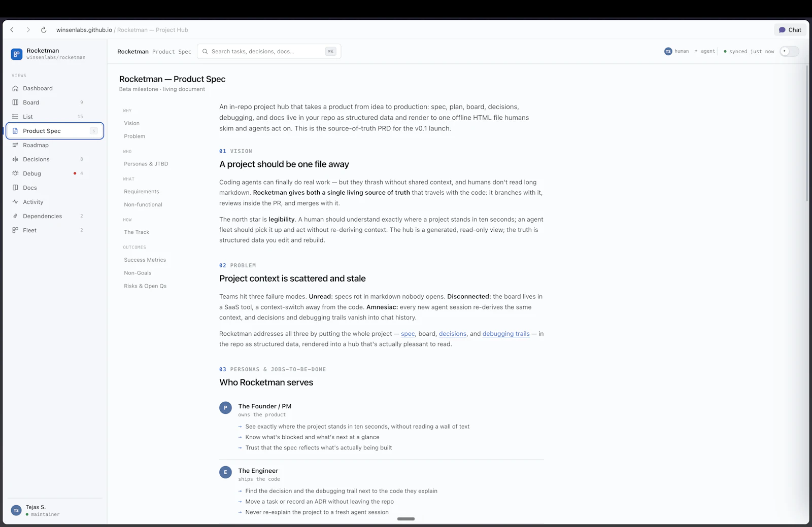812x527 pixels.
Task: Open the Activity view
Action: click(x=55, y=202)
